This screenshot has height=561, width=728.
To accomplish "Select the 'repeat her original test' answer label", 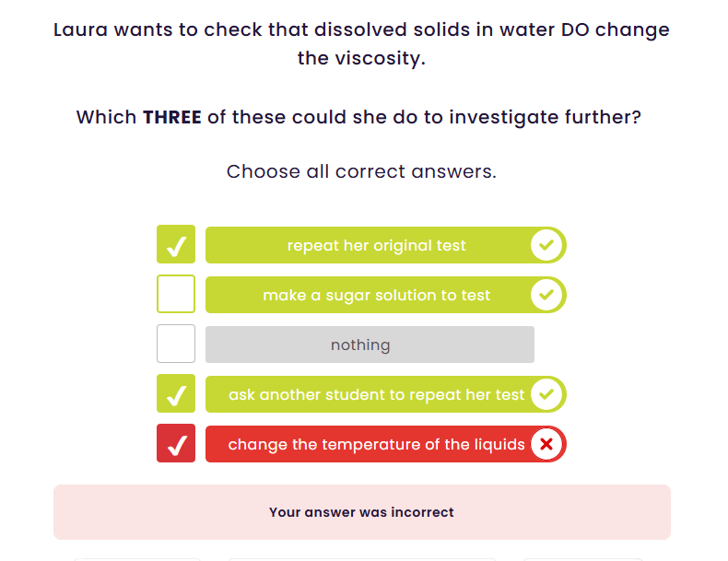I will [x=376, y=246].
